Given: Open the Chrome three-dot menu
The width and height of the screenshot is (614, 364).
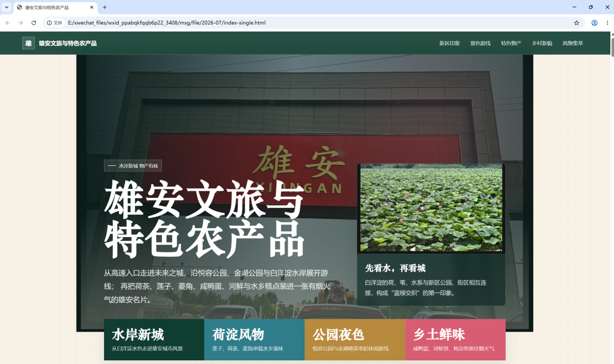Looking at the screenshot, I should [607, 23].
